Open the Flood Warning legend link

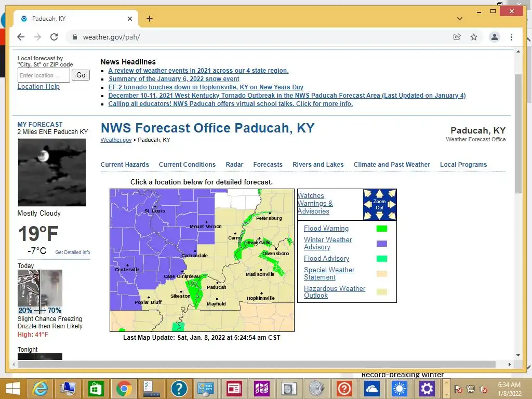tap(326, 229)
